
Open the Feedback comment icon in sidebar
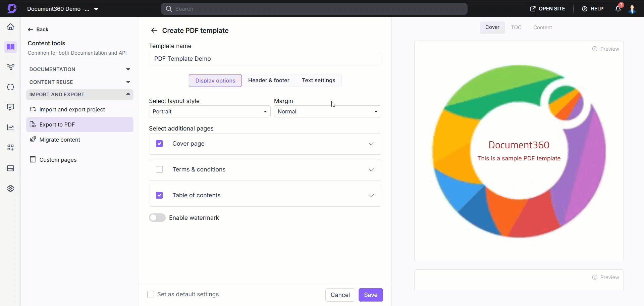pos(10,107)
